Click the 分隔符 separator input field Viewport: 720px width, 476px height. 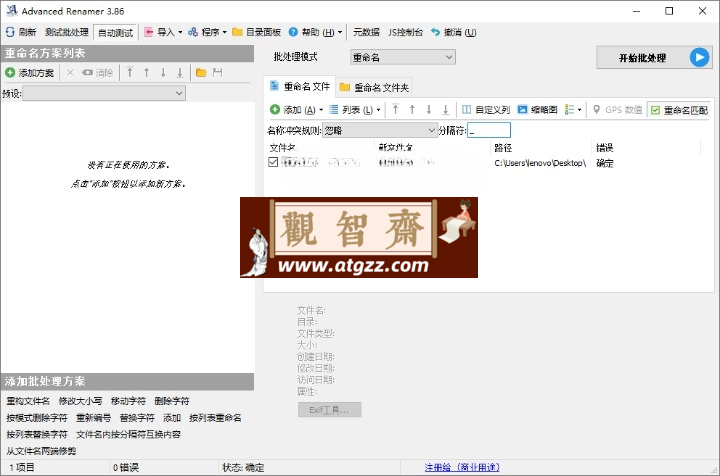489,130
